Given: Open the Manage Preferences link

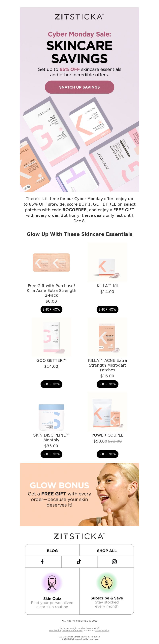Looking at the screenshot, I should click(x=73, y=630).
